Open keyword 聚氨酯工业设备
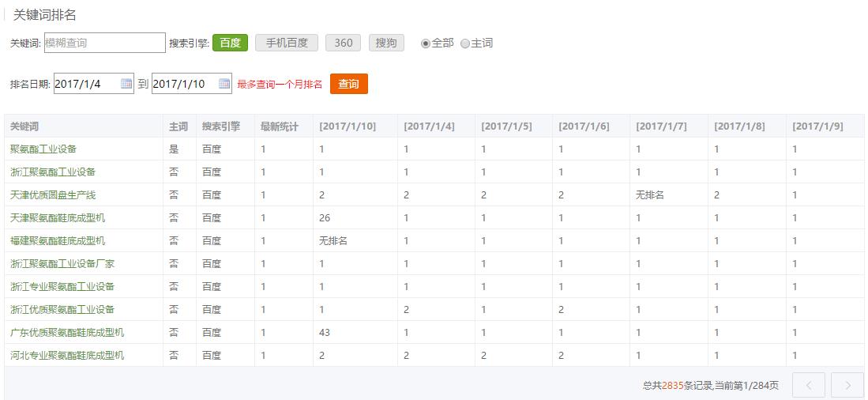Viewport: 868px width, 400px height. pos(43,149)
